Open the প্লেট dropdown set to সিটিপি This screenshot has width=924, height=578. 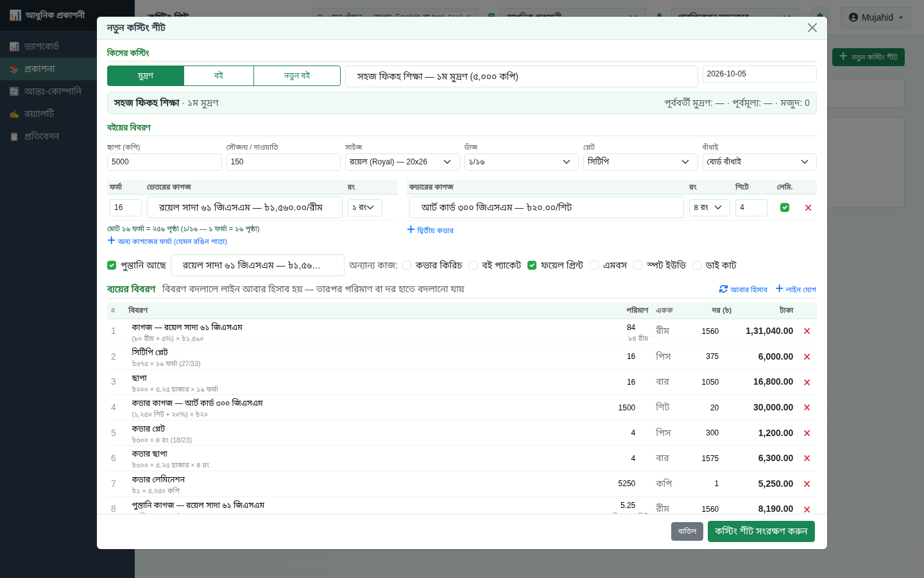click(x=640, y=162)
